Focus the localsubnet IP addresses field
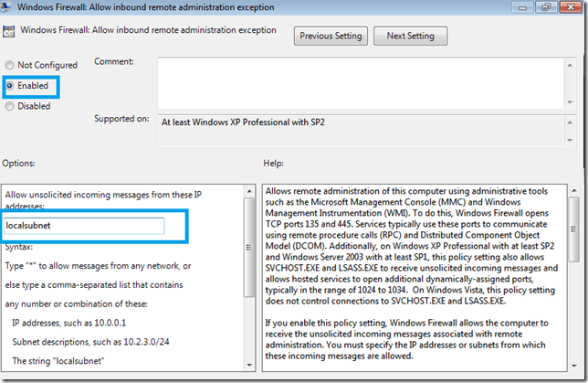The image size is (588, 383). click(84, 226)
